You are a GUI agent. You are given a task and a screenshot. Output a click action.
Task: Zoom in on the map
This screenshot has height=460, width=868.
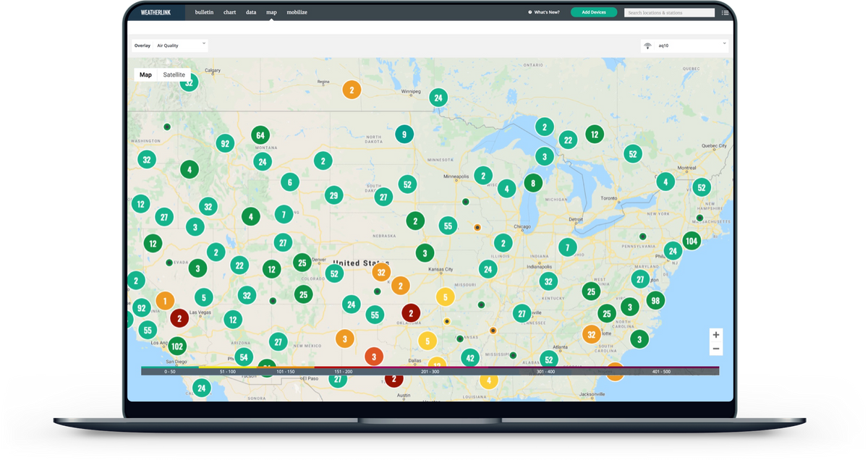click(715, 335)
